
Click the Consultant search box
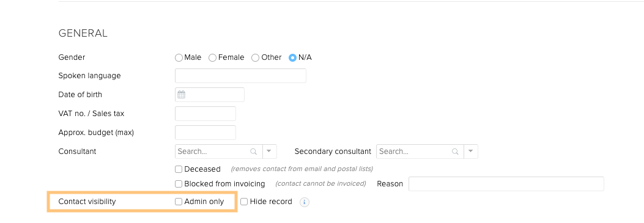point(218,152)
